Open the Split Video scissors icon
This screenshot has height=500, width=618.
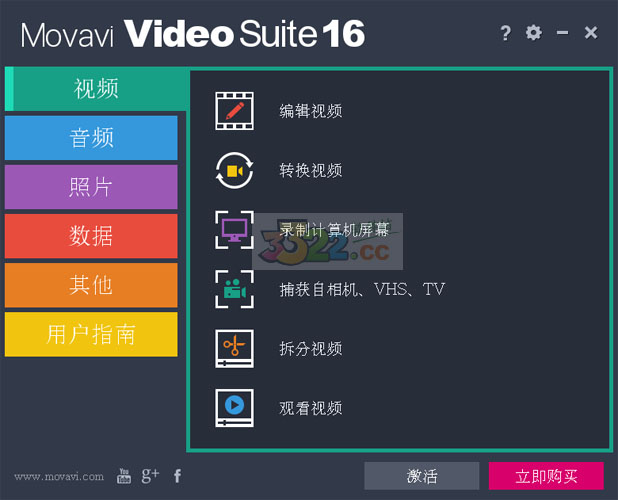click(x=234, y=349)
